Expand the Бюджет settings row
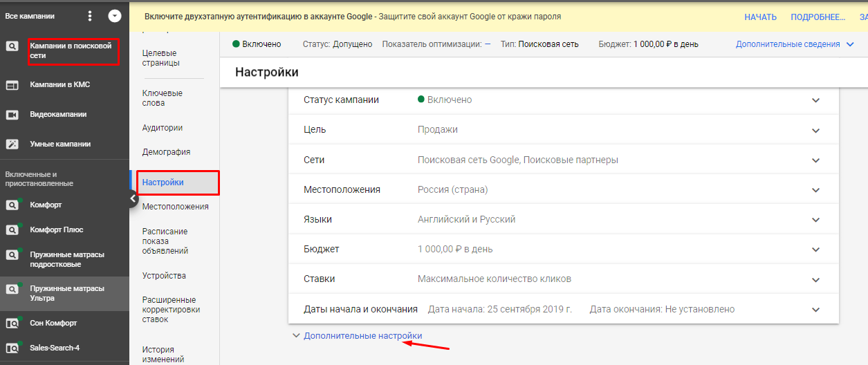The height and width of the screenshot is (365, 868). [815, 250]
